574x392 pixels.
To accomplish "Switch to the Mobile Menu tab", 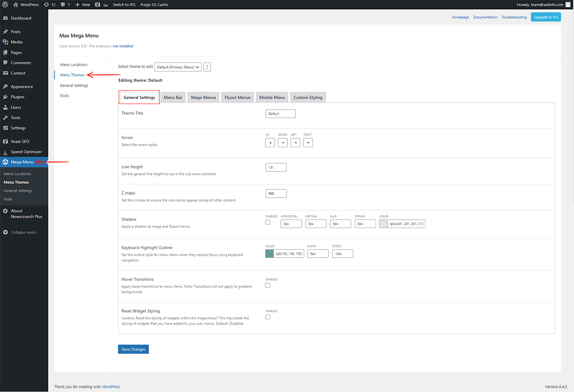I will click(272, 98).
